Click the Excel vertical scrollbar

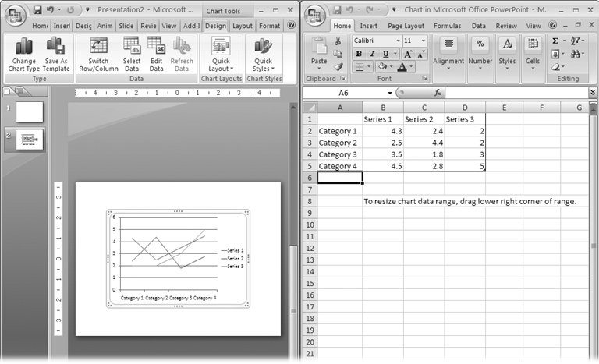594,237
